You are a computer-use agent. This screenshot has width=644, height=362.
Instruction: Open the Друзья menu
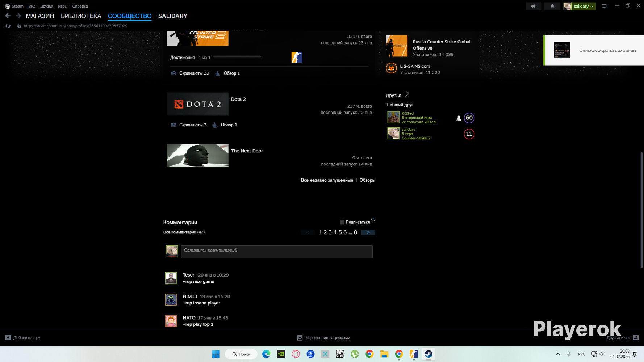coord(47,6)
